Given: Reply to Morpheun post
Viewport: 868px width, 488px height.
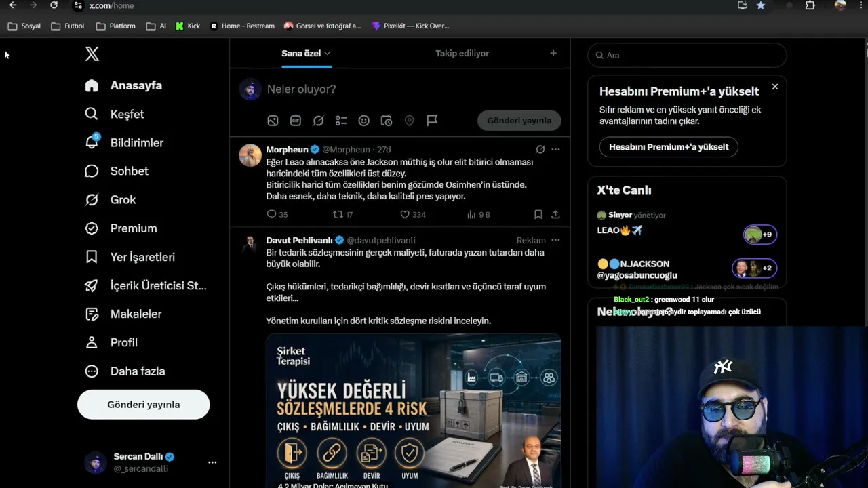Looking at the screenshot, I should coord(277,214).
